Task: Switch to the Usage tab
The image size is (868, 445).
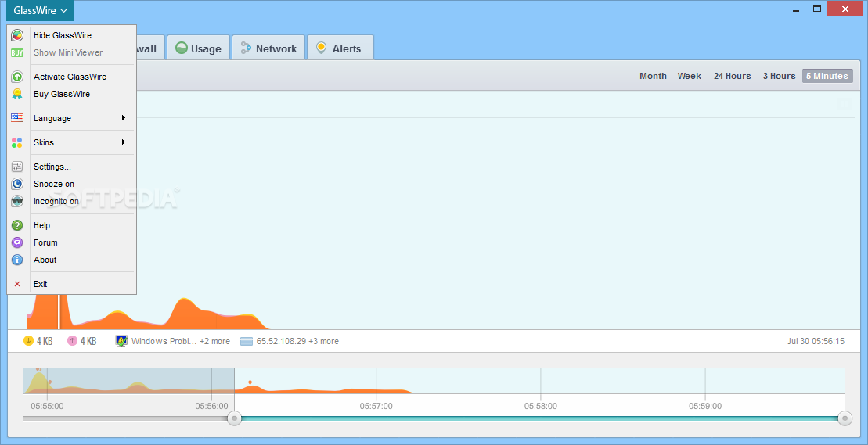Action: click(x=198, y=48)
